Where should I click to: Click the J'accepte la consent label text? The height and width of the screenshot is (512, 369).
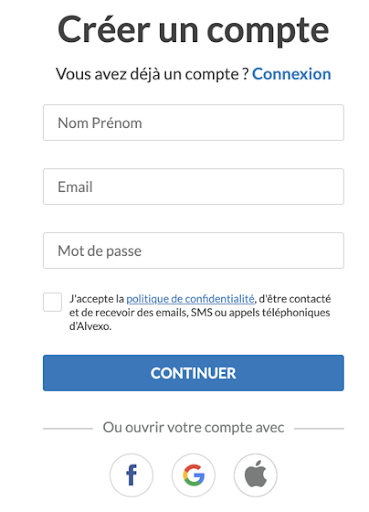coord(97,299)
